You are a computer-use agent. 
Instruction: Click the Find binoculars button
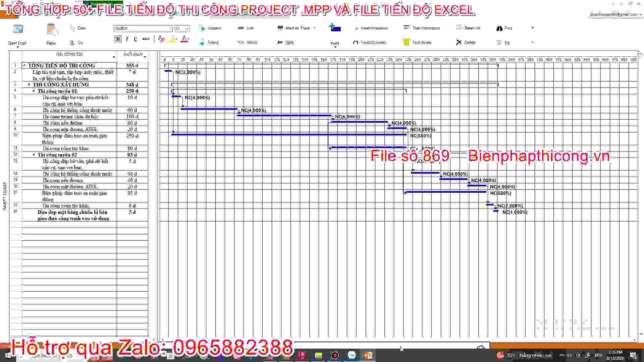(x=504, y=28)
